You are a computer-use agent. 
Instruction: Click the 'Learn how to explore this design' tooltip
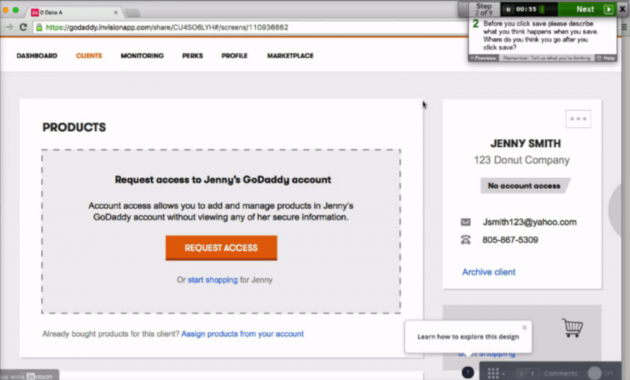(x=468, y=337)
